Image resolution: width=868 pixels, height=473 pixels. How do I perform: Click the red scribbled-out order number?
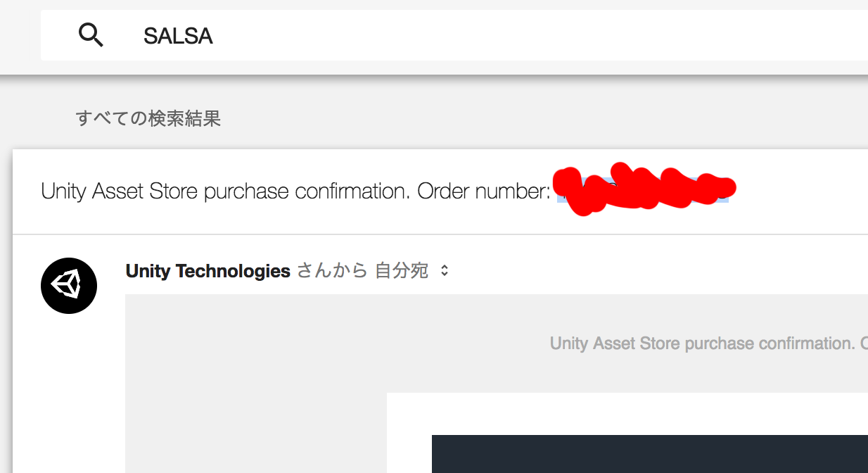(640, 189)
